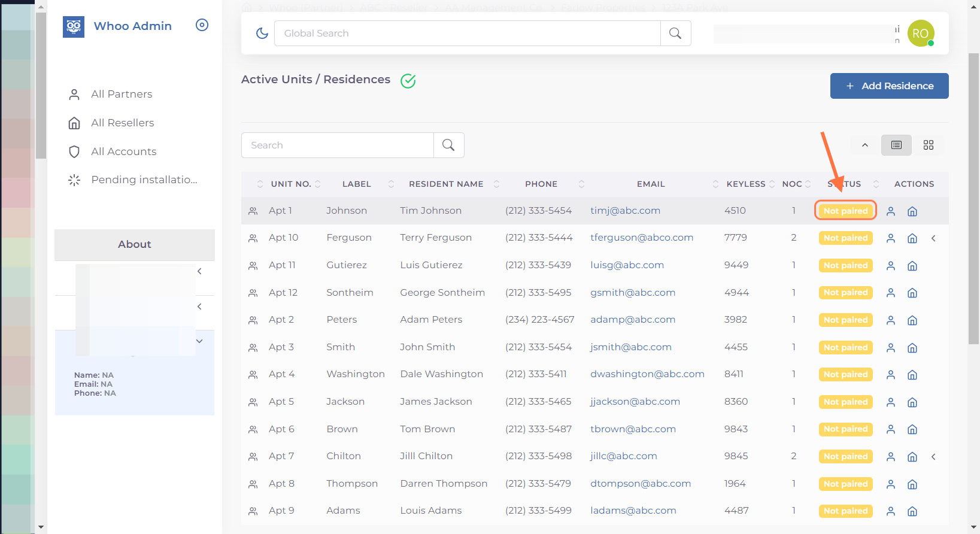Toggle the sidebar pin circle icon
The width and height of the screenshot is (980, 534).
coord(202,25)
